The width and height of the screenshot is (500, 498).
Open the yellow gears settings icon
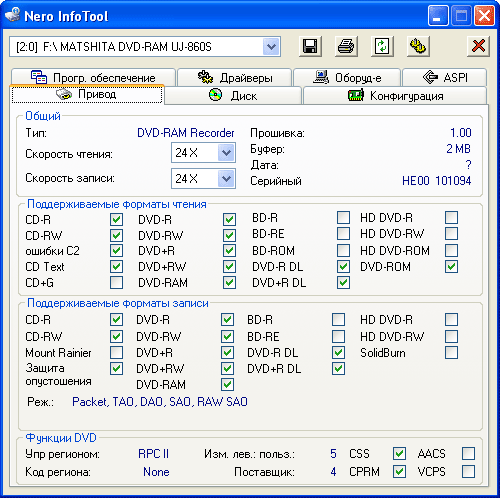[x=418, y=46]
